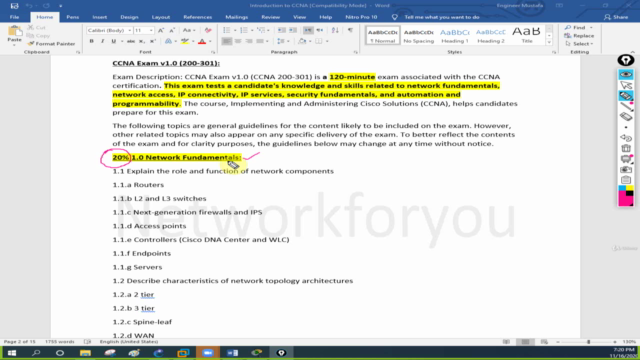Apply strikethrough formatting

[131, 41]
